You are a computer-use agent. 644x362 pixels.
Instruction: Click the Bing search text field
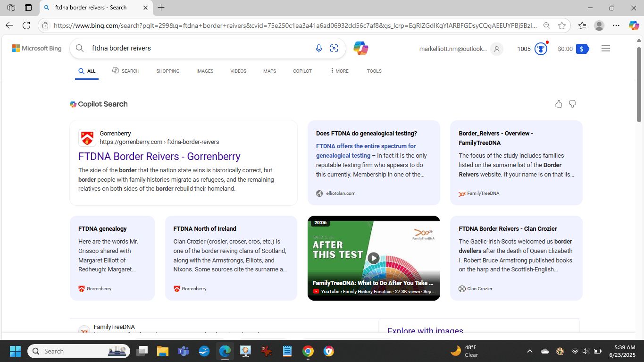point(201,48)
